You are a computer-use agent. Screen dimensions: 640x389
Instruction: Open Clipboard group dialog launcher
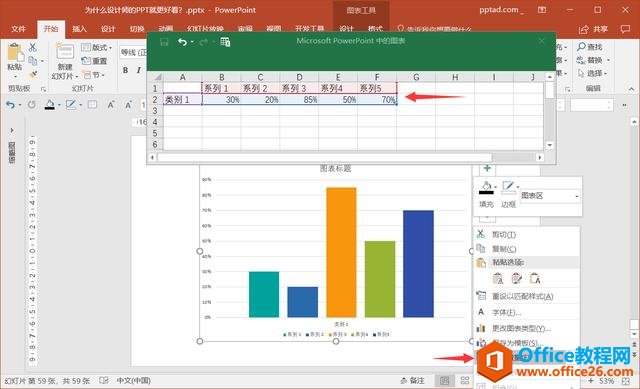click(x=43, y=89)
